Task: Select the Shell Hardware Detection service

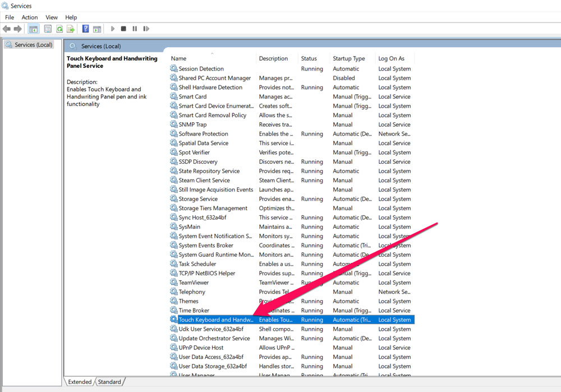Action: click(292, 87)
